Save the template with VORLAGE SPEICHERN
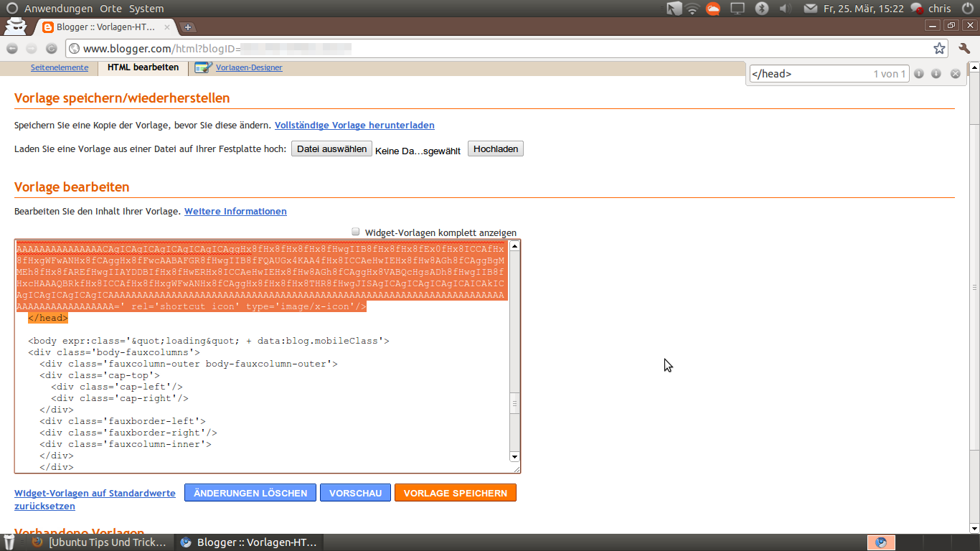 455,493
